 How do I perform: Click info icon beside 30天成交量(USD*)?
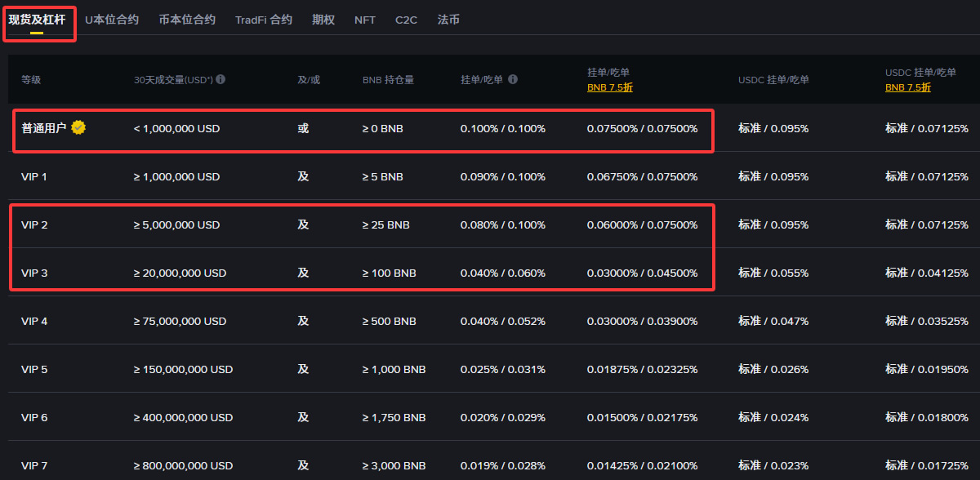pos(220,80)
